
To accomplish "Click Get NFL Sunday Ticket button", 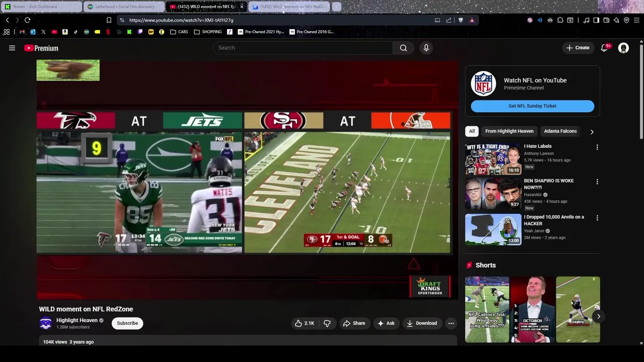I will 532,106.
